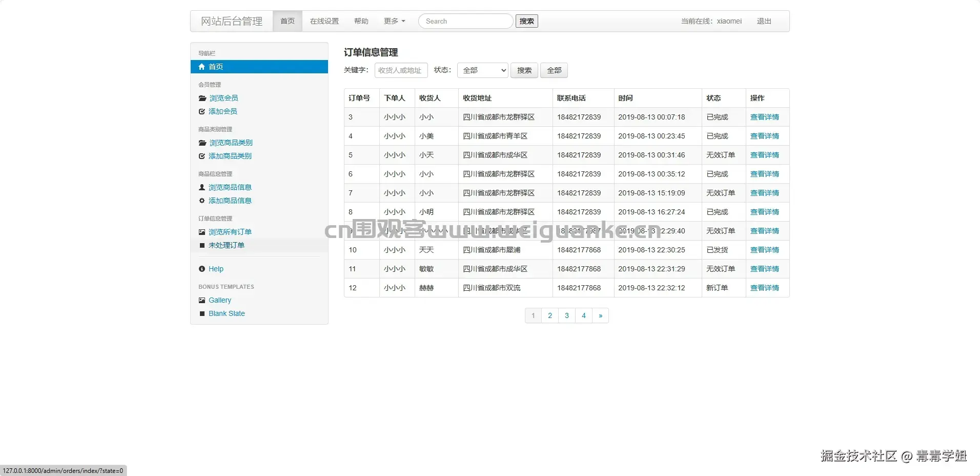This screenshot has height=476, width=980.
Task: Open 添加商品信息 in sidebar
Action: (230, 201)
